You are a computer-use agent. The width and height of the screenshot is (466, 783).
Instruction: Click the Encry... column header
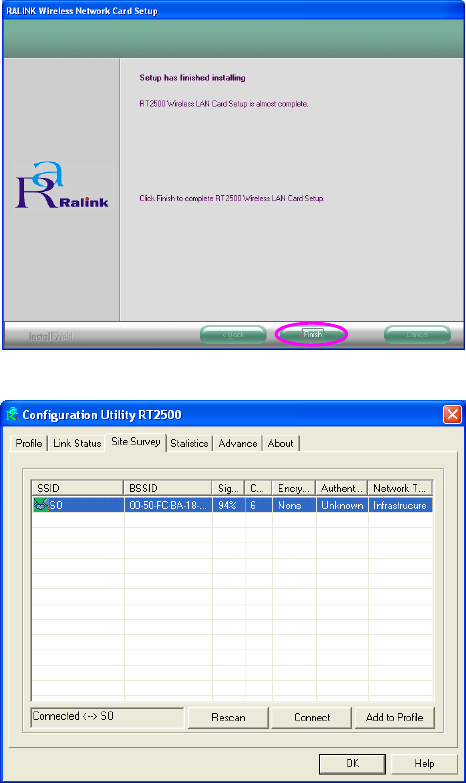point(294,488)
